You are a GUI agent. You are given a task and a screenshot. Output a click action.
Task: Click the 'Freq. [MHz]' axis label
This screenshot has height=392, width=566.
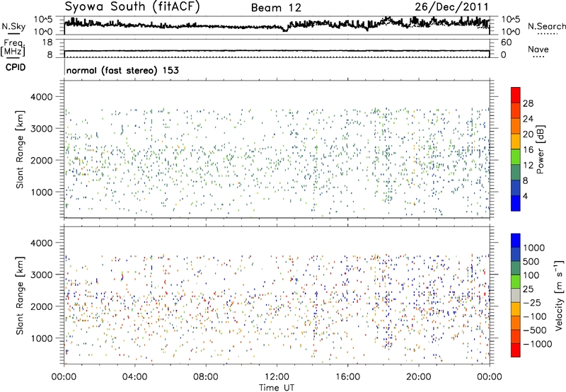tap(13, 48)
